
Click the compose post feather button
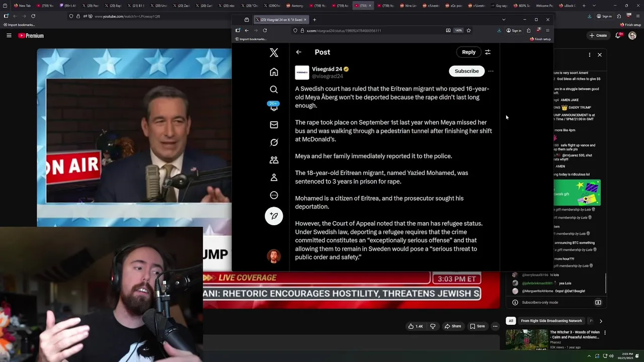point(274,216)
